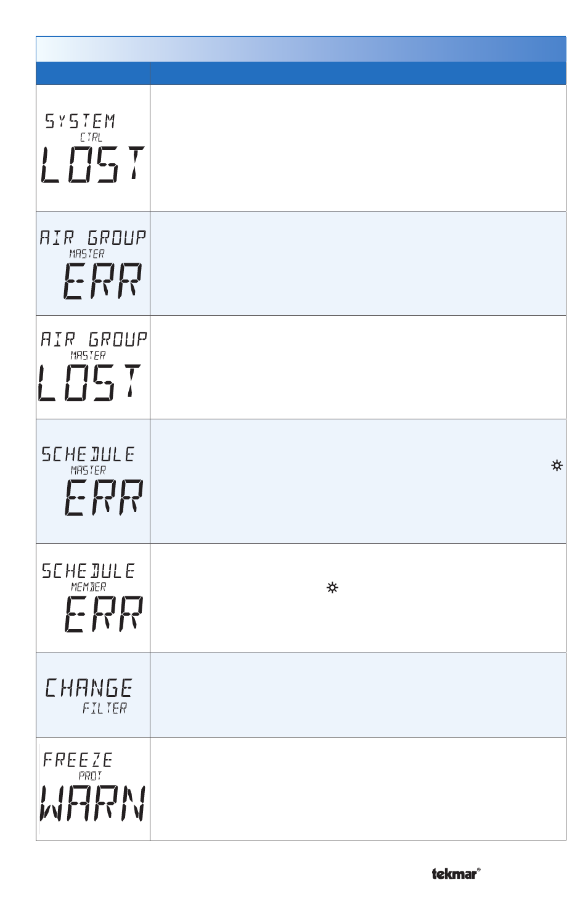Click the tekmar logo

point(455,873)
